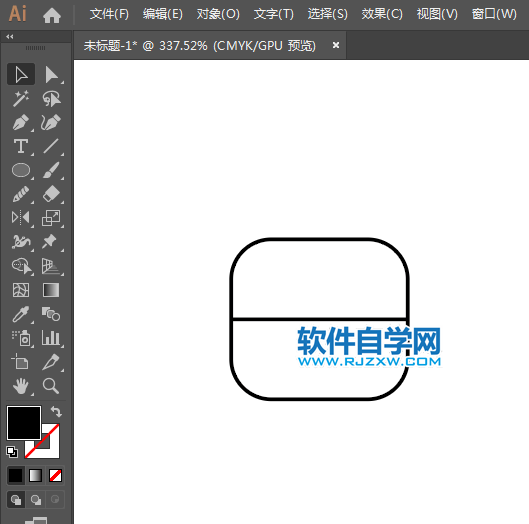Select the Pen tool
The height and width of the screenshot is (524, 529).
(x=21, y=122)
